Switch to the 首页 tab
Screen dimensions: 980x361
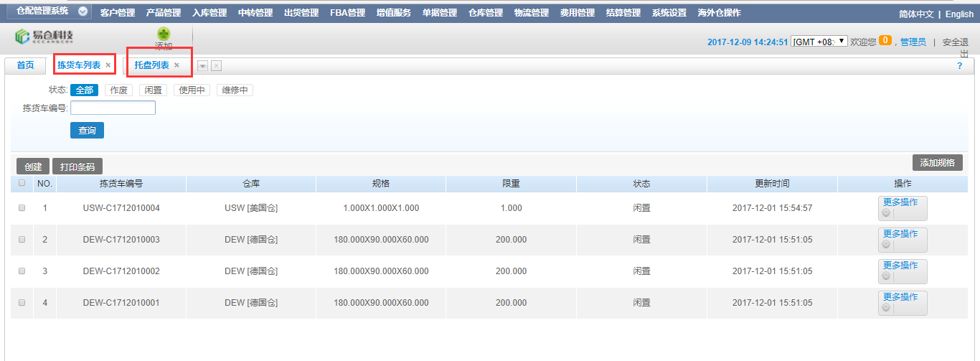pos(25,65)
